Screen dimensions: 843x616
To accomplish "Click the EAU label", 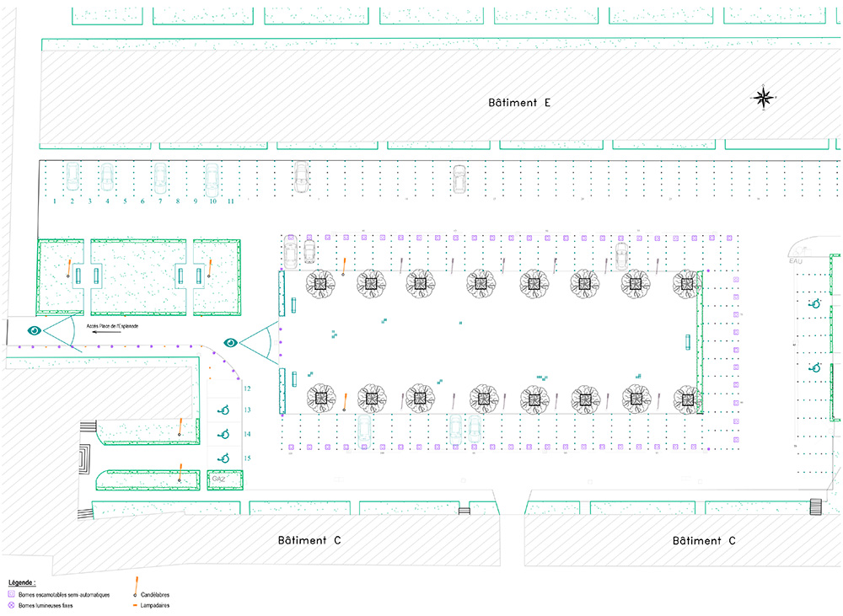I will click(x=795, y=262).
